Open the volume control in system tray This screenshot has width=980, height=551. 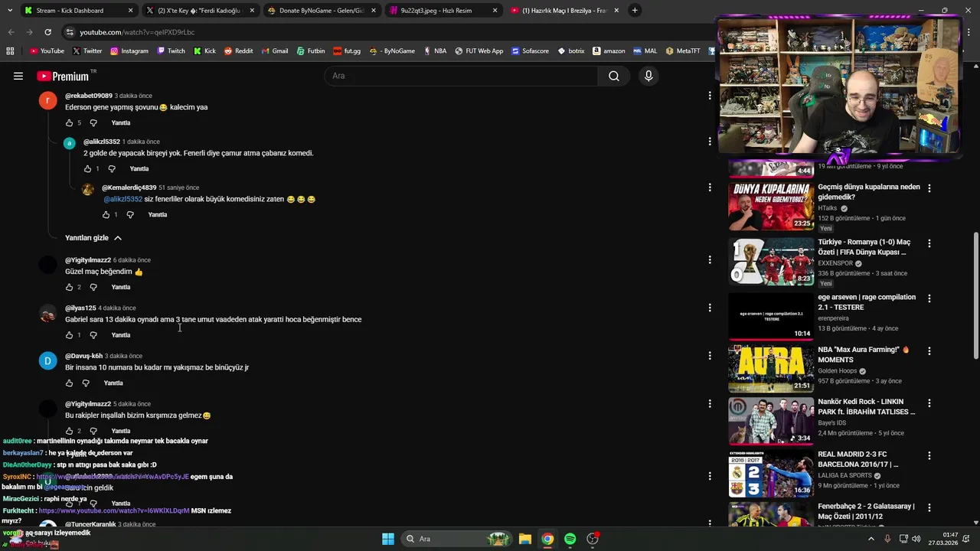(x=916, y=539)
